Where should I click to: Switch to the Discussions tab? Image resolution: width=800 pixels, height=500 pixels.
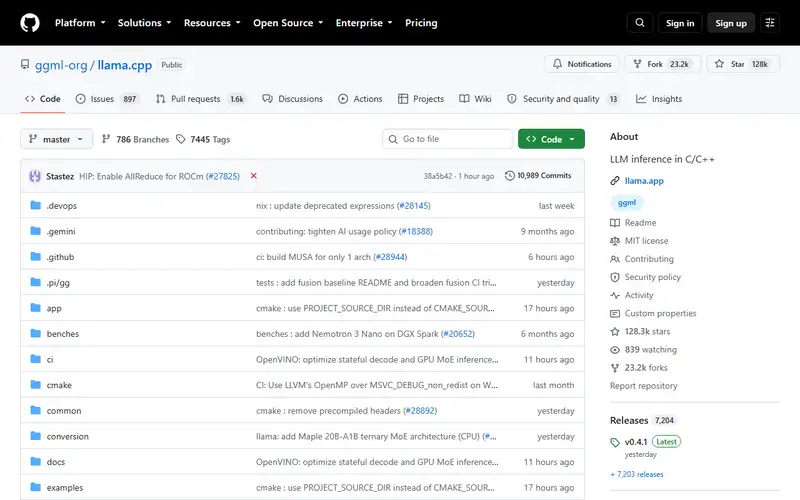pos(292,99)
